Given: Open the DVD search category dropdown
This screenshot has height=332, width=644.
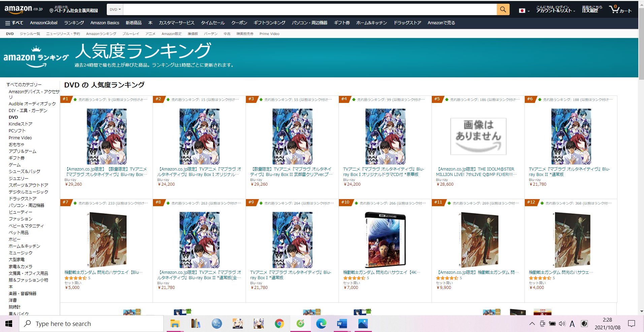Looking at the screenshot, I should point(115,9).
